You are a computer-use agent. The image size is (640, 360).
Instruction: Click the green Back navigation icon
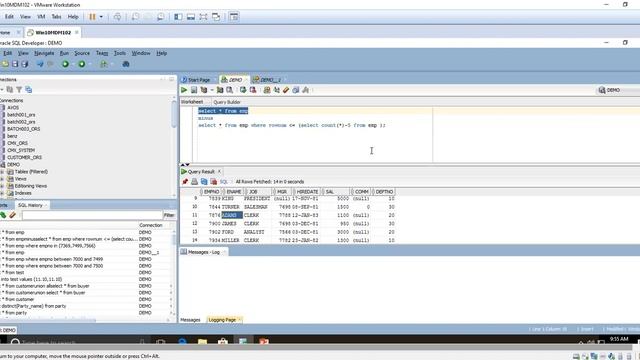pyautogui.click(x=65, y=64)
